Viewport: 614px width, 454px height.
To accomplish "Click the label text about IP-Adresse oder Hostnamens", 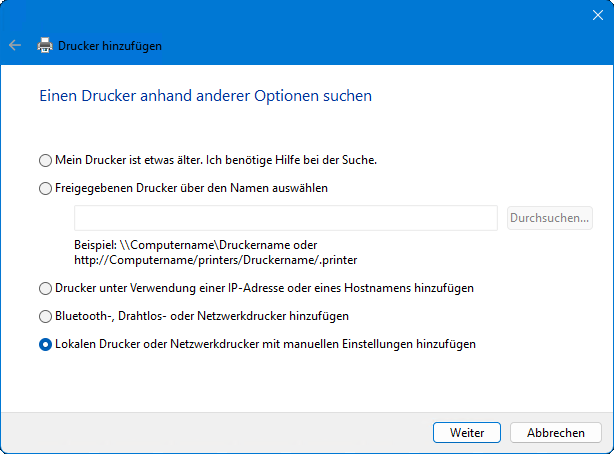I will pyautogui.click(x=264, y=288).
